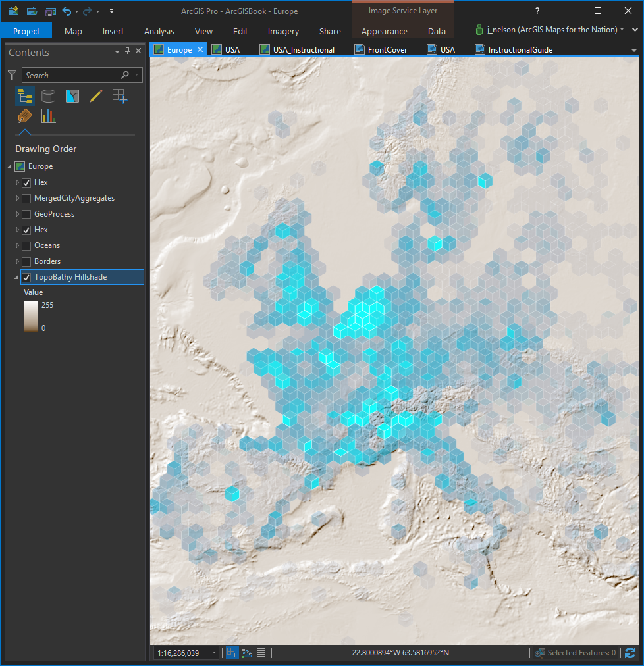Select List By Data Source icon
644x666 pixels.
49,96
